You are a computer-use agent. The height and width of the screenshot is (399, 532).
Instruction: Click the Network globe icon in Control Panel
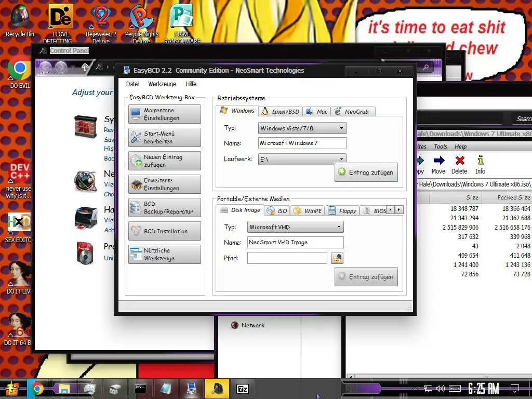click(x=86, y=181)
